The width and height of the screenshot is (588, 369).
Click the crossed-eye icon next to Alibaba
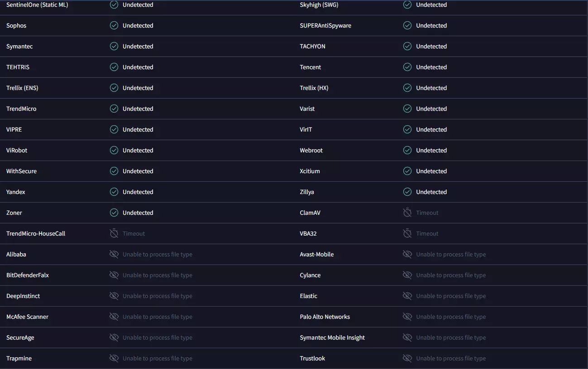114,254
